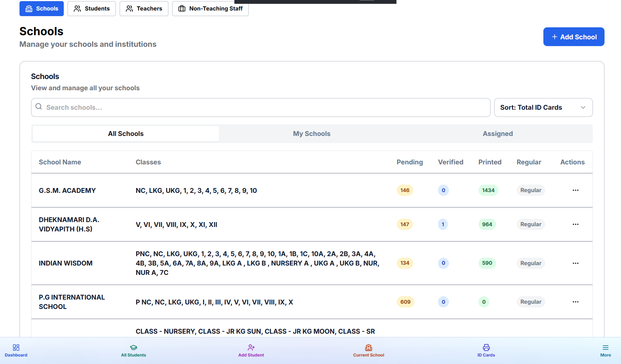
Task: Click the printed 0 badge for P.G INTERNATIONAL
Action: [484, 302]
